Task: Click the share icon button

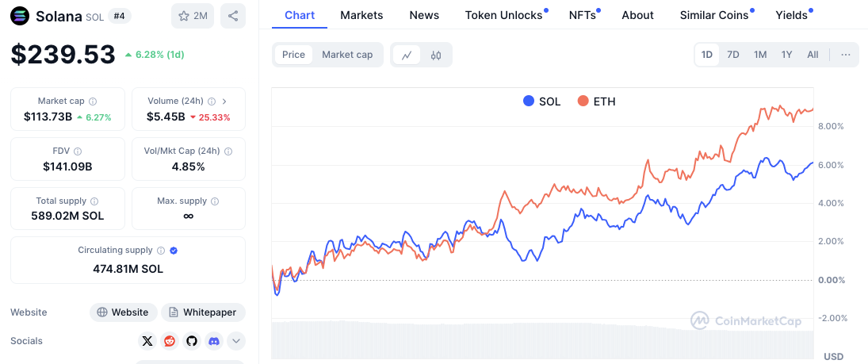Action: coord(233,16)
